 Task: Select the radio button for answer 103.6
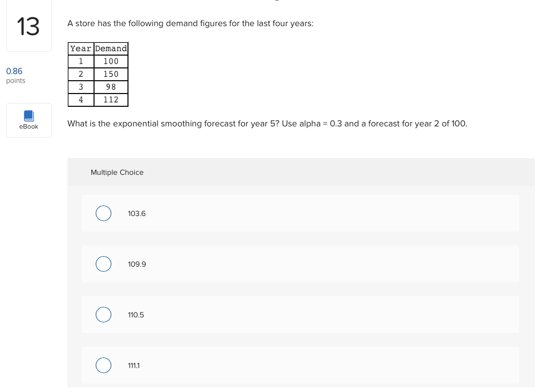coord(104,213)
